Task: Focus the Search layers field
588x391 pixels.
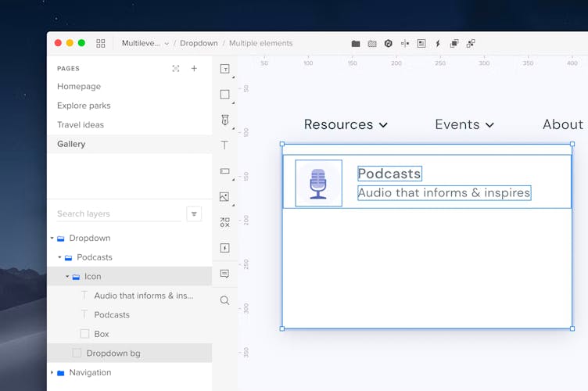Action: (x=119, y=213)
